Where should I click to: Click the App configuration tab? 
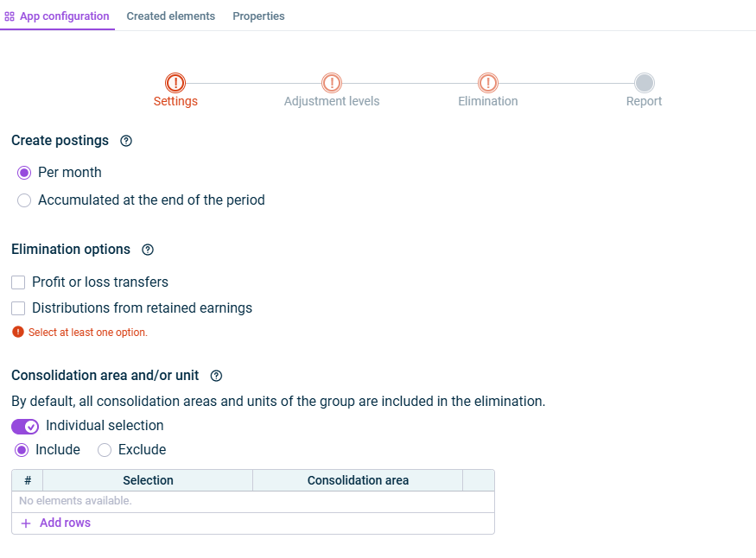point(57,16)
